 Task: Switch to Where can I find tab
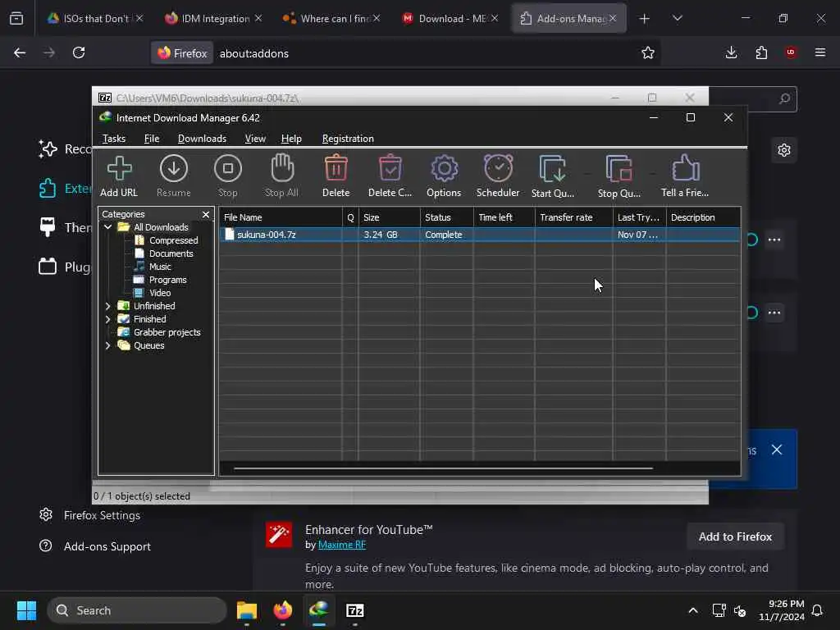(331, 18)
